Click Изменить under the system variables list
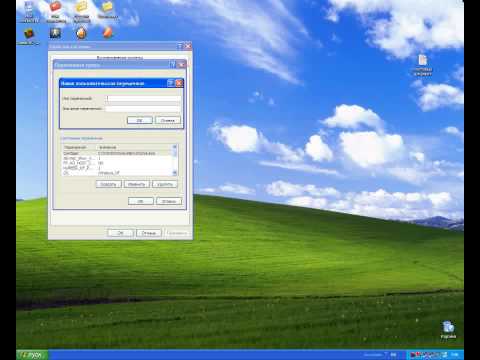 point(137,184)
